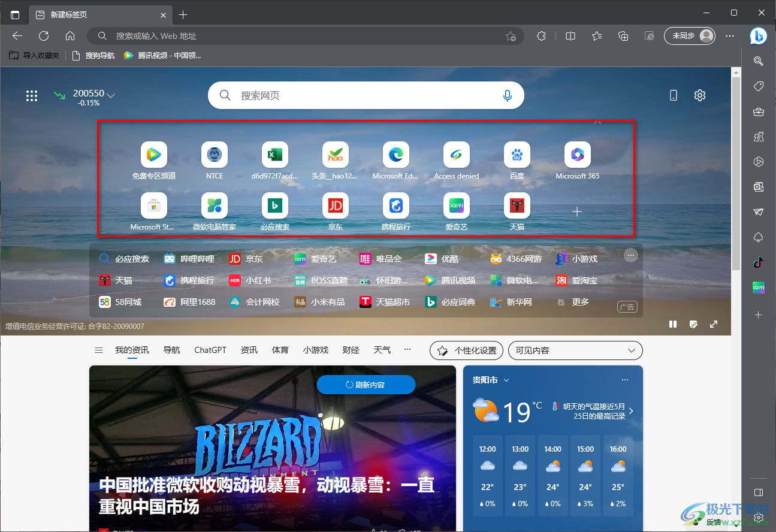
Task: Open sidebar Tools briefcase icon
Action: pyautogui.click(x=758, y=111)
